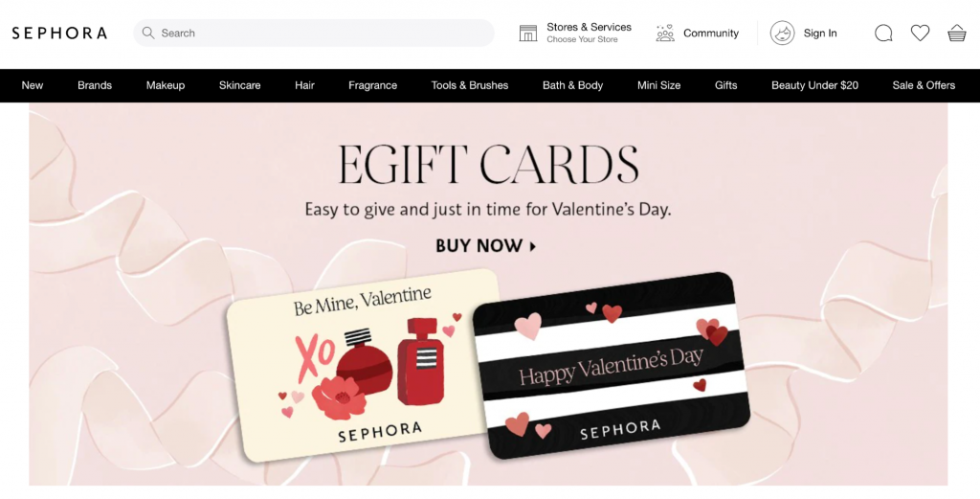Open the Skincare menu
This screenshot has height=499, width=980.
(239, 85)
